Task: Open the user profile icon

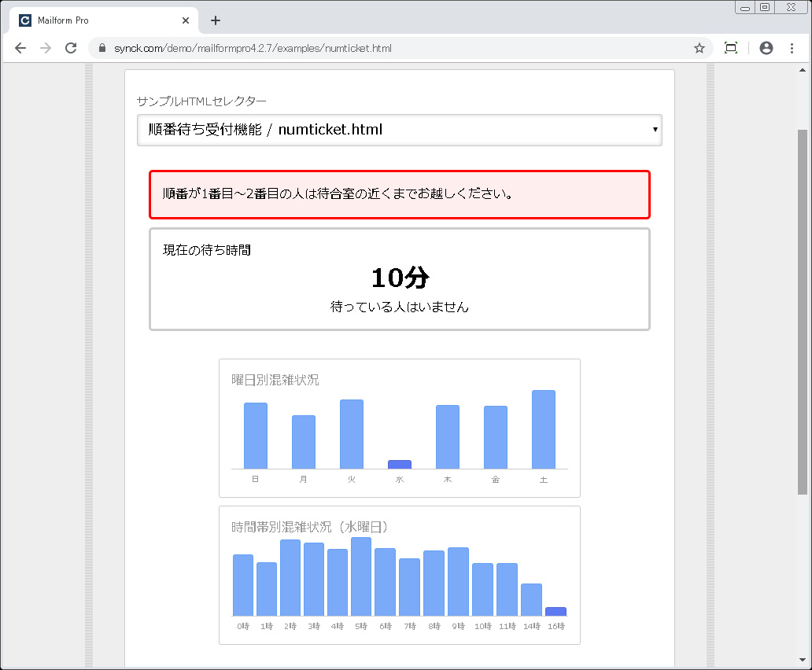Action: click(x=766, y=48)
